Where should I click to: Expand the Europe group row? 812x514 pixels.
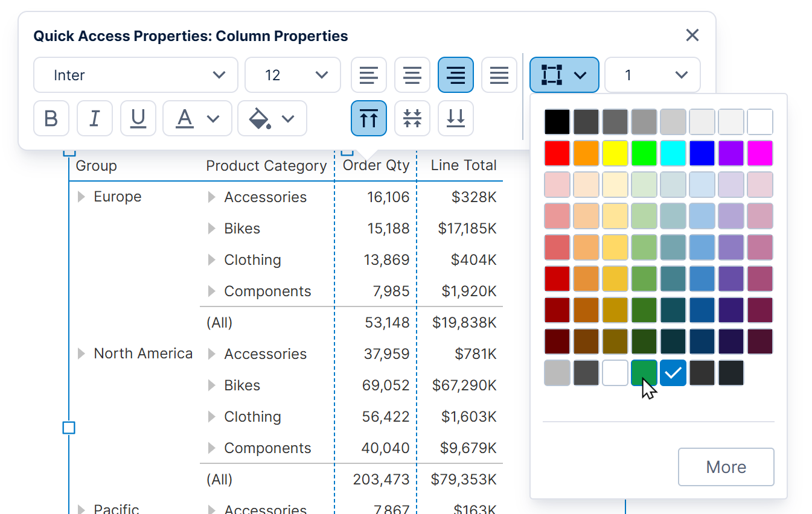tap(82, 196)
